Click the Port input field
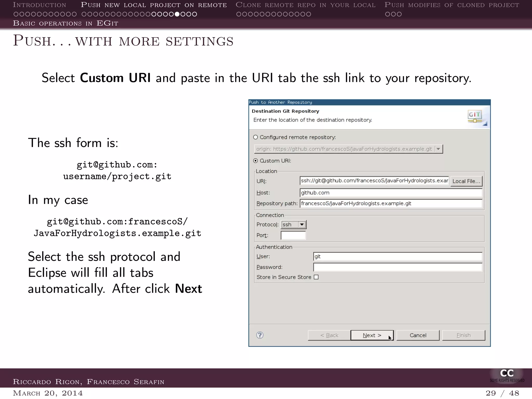 pyautogui.click(x=293, y=235)
